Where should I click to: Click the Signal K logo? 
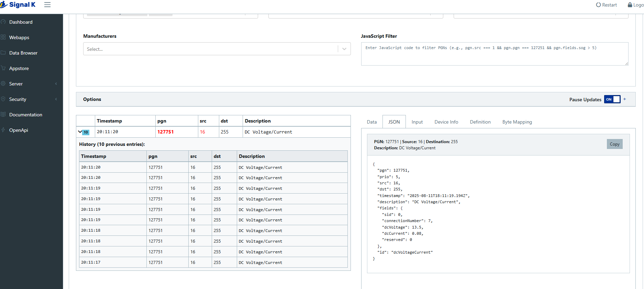[18, 4]
